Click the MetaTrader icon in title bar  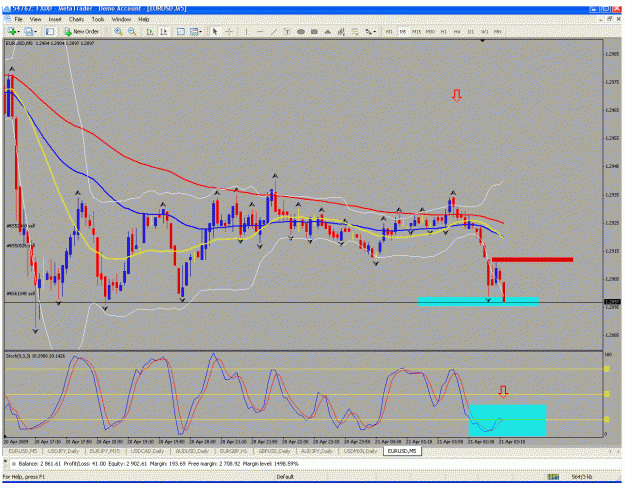coord(7,8)
